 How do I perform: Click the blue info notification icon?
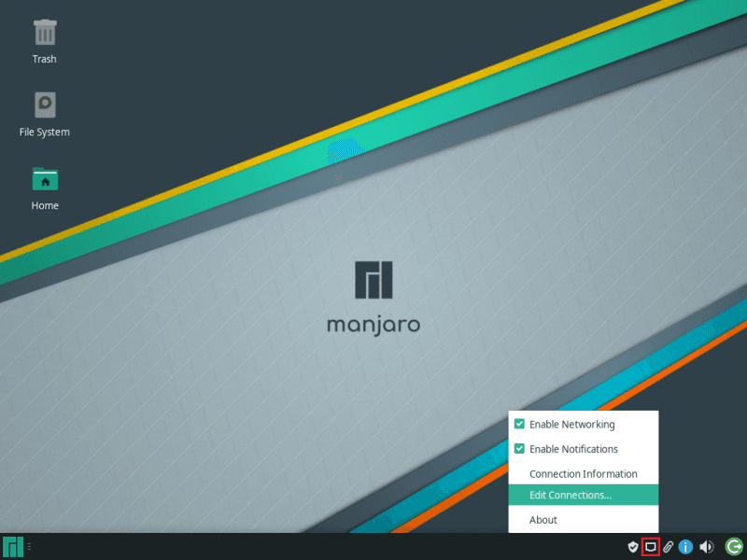click(x=685, y=547)
